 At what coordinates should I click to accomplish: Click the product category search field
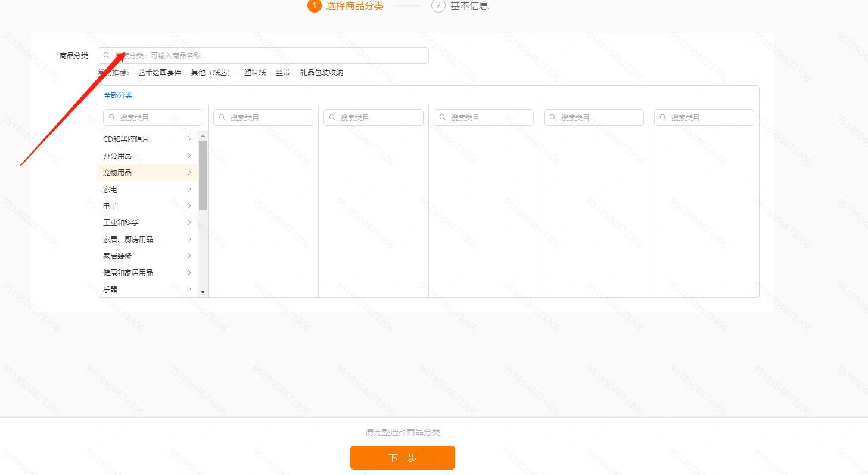click(x=263, y=55)
